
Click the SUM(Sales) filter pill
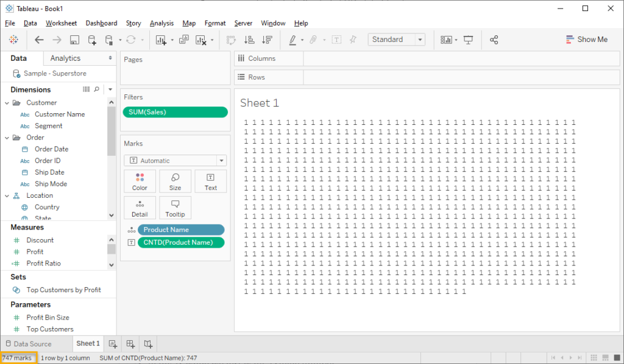[175, 112]
